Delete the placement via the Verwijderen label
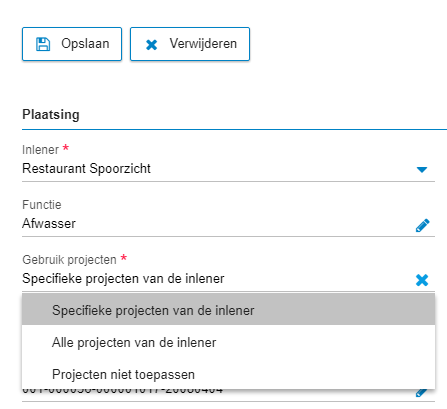The image size is (447, 409). coord(203,44)
